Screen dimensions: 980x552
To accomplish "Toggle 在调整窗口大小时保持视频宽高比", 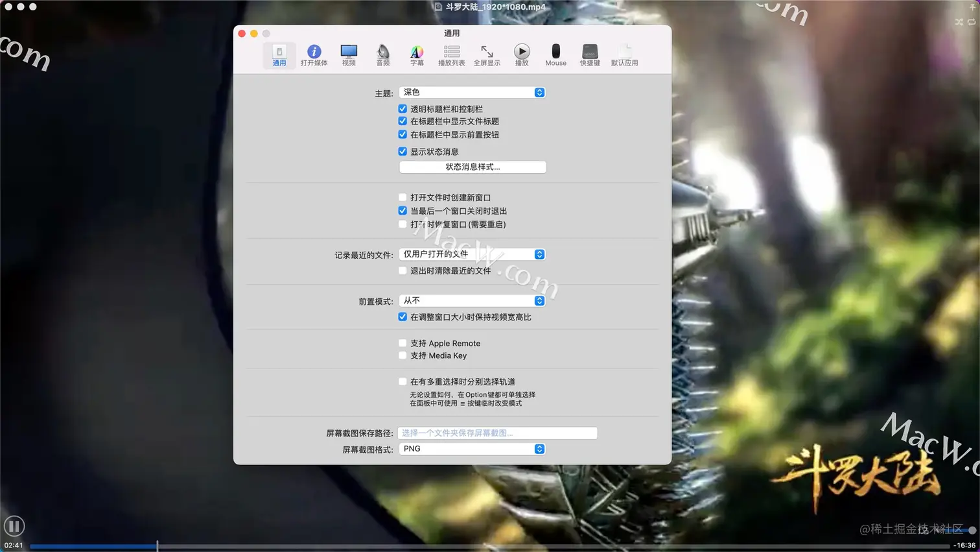I will tap(402, 317).
